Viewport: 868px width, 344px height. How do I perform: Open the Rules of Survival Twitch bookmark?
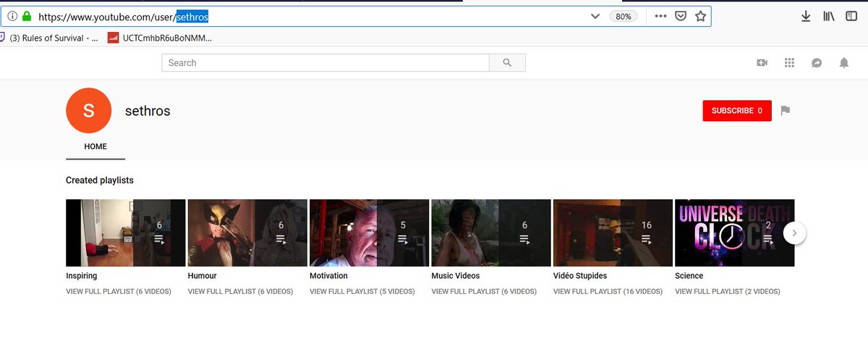pyautogui.click(x=49, y=38)
